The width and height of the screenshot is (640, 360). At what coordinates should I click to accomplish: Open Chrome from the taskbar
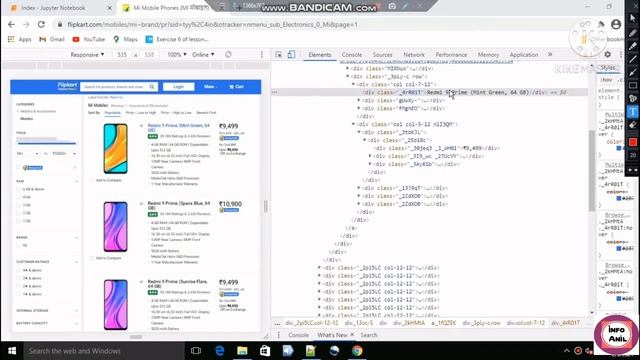coord(357,351)
